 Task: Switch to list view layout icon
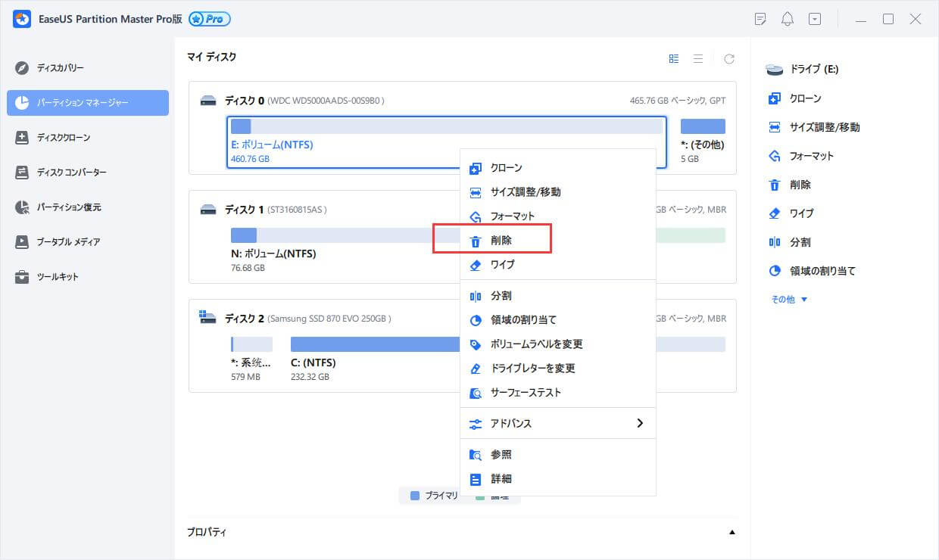698,58
